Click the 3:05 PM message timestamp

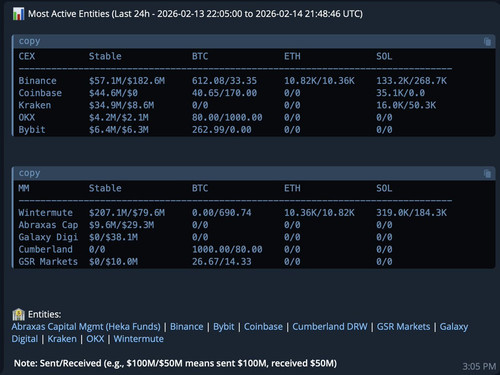(x=479, y=367)
